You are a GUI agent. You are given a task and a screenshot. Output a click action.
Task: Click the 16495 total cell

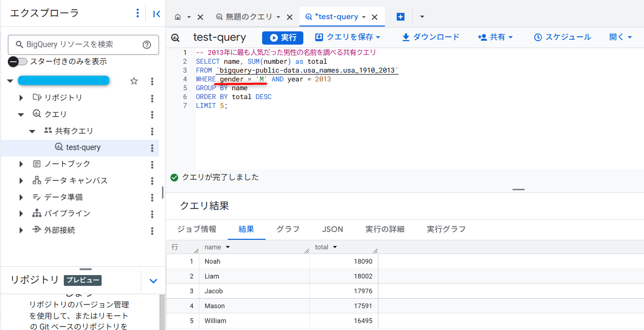(x=344, y=321)
